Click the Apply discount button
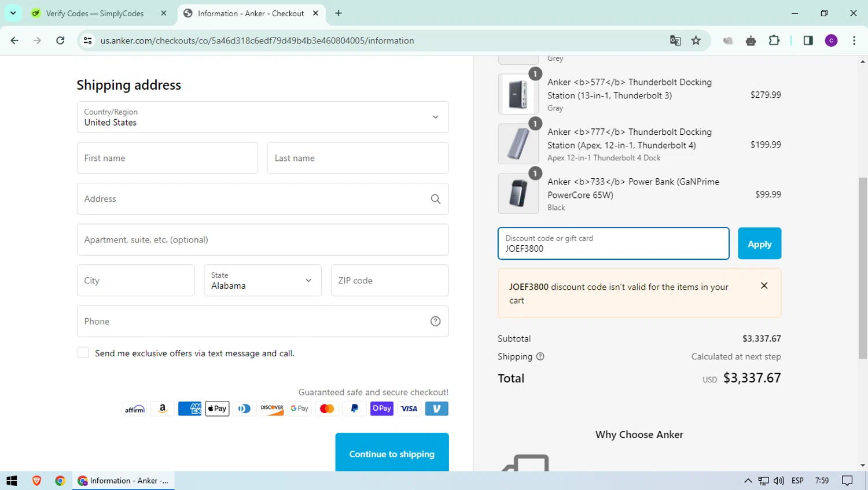Viewport: 868px width, 490px height. point(759,244)
